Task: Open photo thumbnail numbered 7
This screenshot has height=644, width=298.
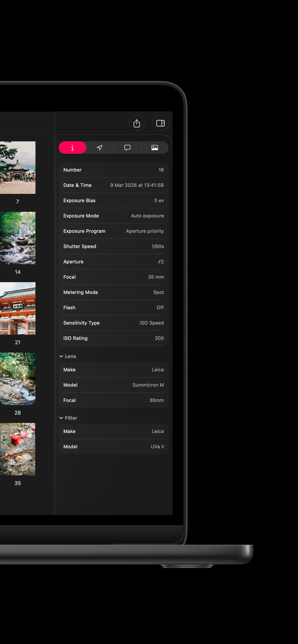Action: (x=18, y=167)
